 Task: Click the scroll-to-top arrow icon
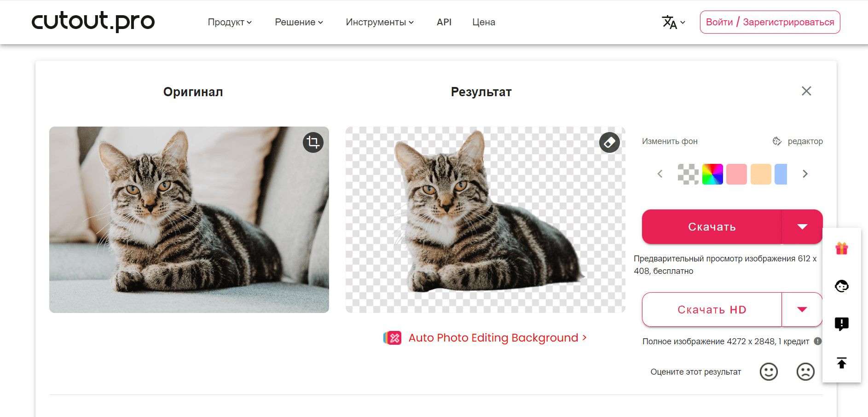841,363
